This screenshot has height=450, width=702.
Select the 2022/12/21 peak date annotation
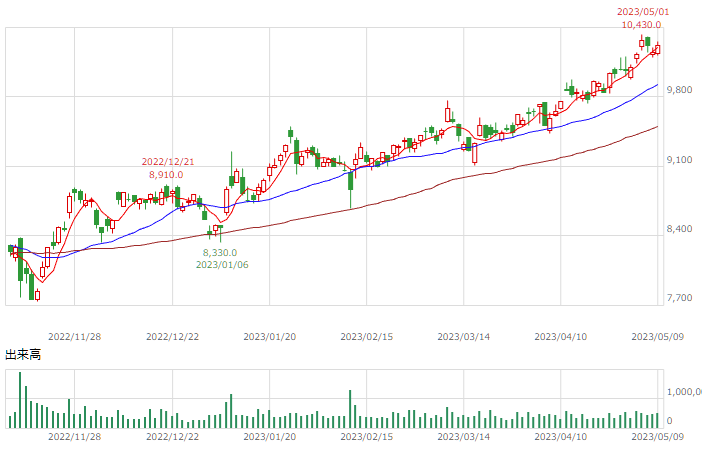pyautogui.click(x=168, y=162)
